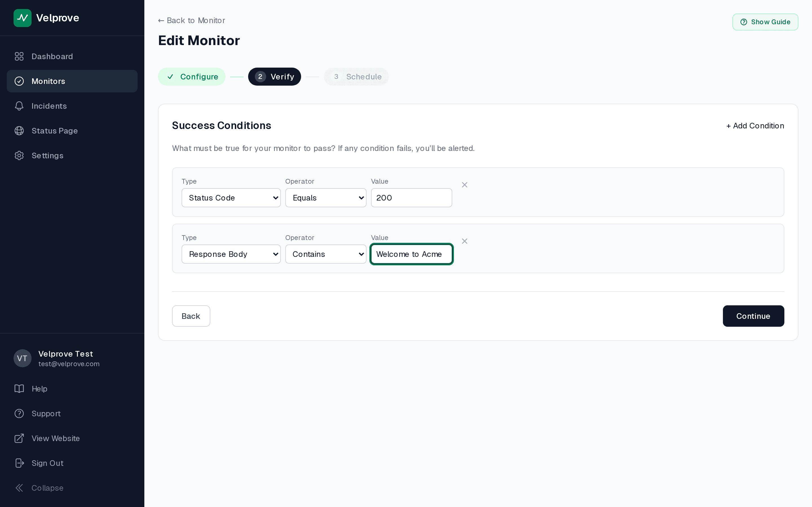Open Dashboard from sidebar grid icon
The height and width of the screenshot is (507, 812).
pyautogui.click(x=19, y=56)
